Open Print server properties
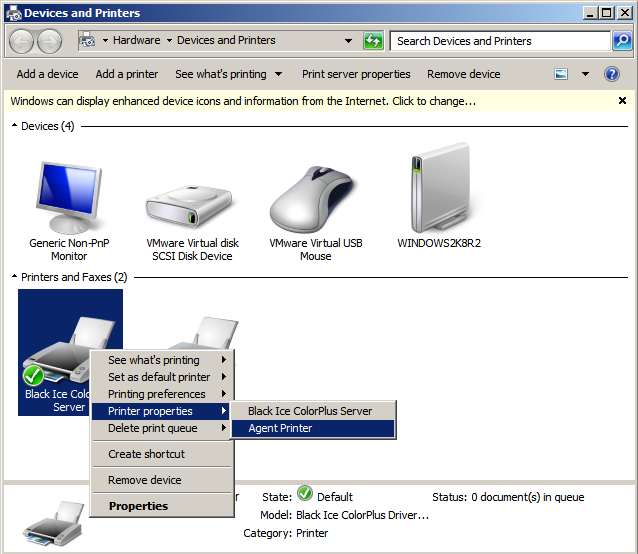The image size is (638, 554). 356,74
